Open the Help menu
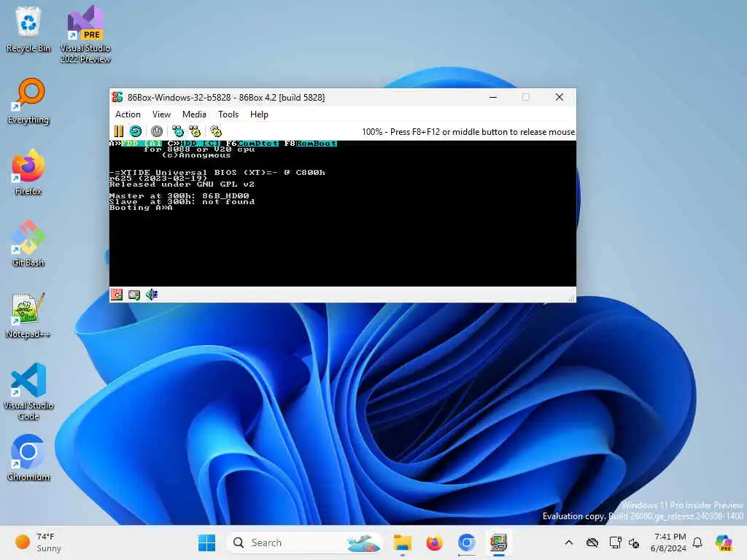 (x=259, y=114)
